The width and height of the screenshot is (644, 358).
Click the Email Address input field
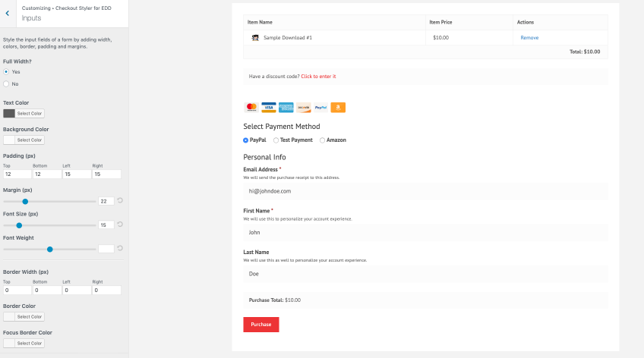(425, 191)
